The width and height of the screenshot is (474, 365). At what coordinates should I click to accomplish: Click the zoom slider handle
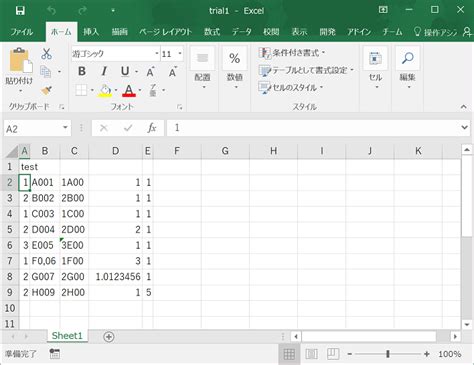tap(388, 354)
